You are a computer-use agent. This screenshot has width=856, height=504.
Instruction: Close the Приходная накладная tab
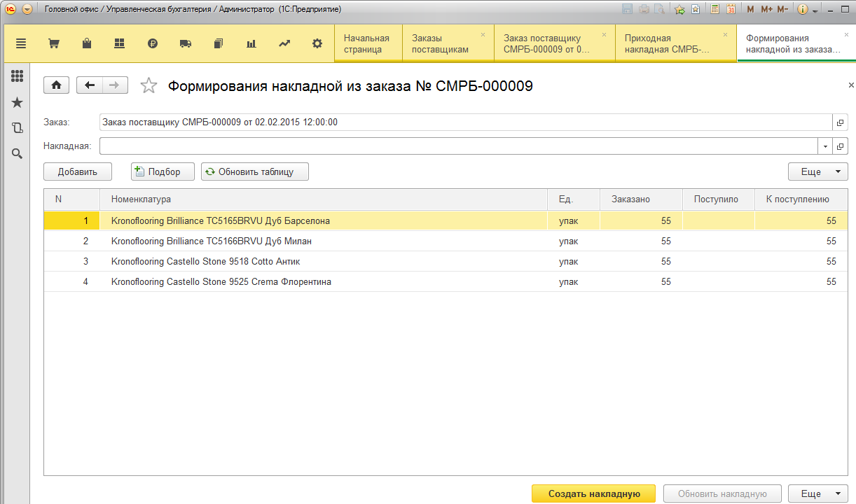(x=725, y=34)
